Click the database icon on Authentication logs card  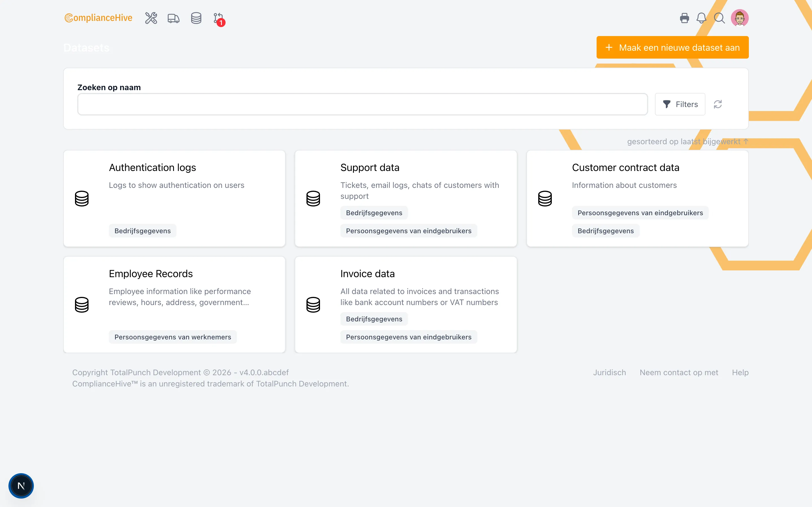pyautogui.click(x=82, y=198)
